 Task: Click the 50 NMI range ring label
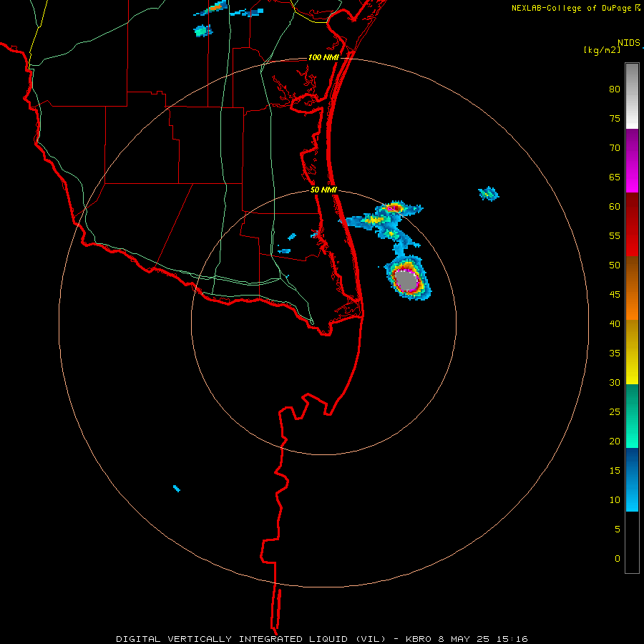click(323, 190)
